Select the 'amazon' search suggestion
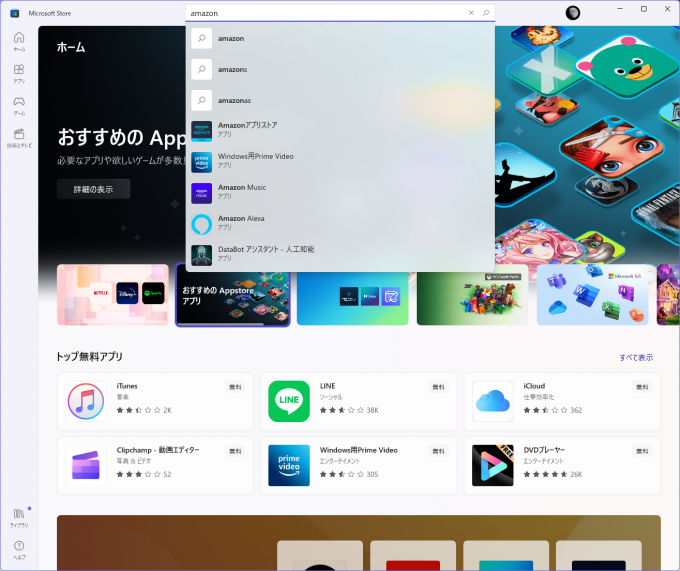Viewport: 680px width, 571px height. 340,38
